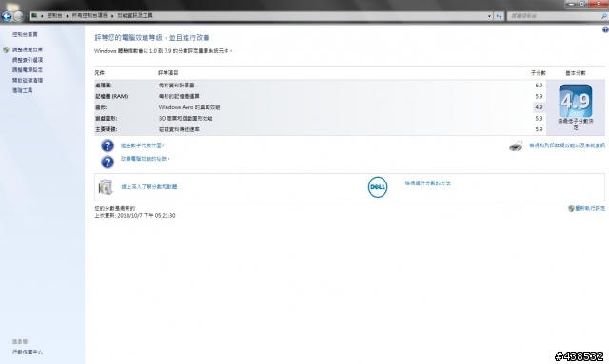The width and height of the screenshot is (609, 364).
Task: Click the 子分數 column header
Action: pos(539,73)
